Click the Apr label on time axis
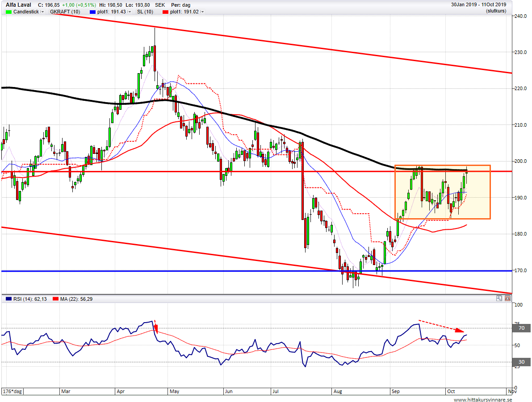 (x=121, y=391)
